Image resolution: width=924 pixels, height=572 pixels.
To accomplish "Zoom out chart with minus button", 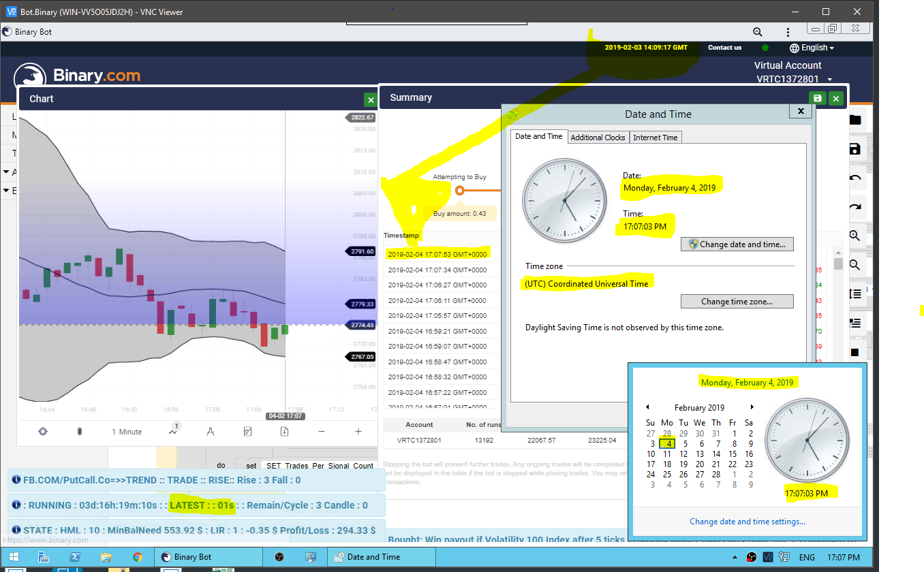I will tap(322, 432).
